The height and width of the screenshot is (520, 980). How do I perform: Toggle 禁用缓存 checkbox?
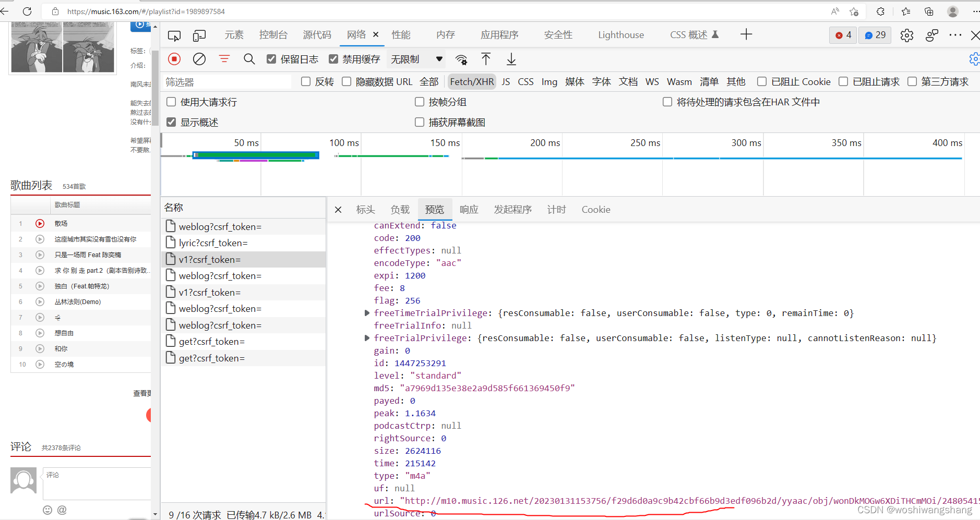(x=333, y=59)
